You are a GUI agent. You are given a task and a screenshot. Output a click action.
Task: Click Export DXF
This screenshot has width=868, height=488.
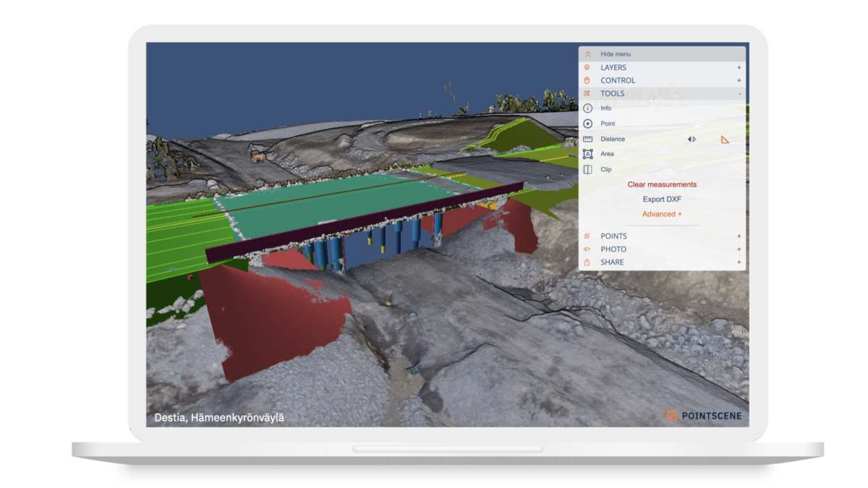662,200
